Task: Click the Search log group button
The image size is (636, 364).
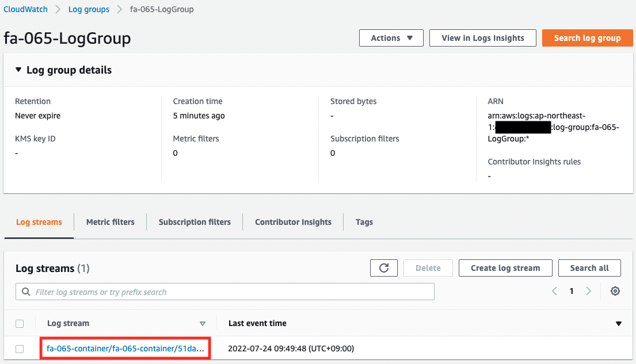Action: (587, 38)
